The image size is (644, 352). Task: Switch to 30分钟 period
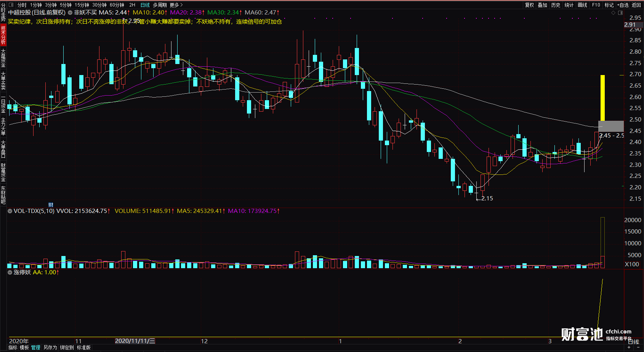[99, 5]
